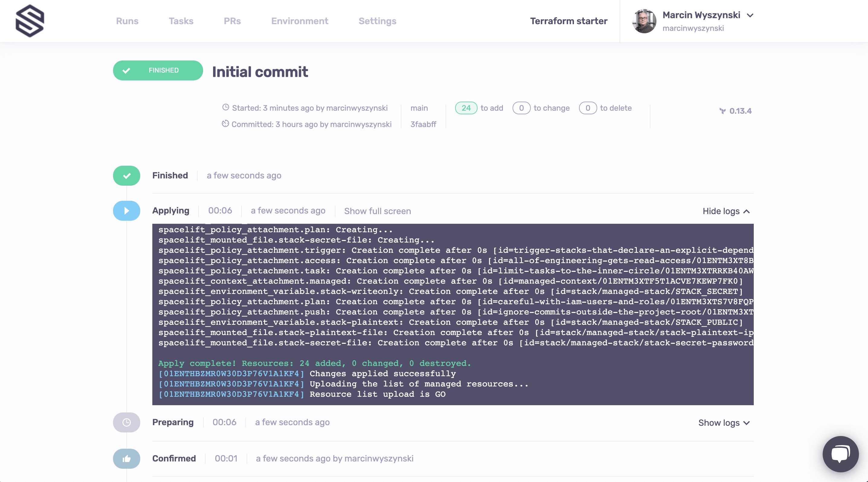This screenshot has height=482, width=868.
Task: Expand the Show logs dropdown on Preparing
Action: point(724,422)
